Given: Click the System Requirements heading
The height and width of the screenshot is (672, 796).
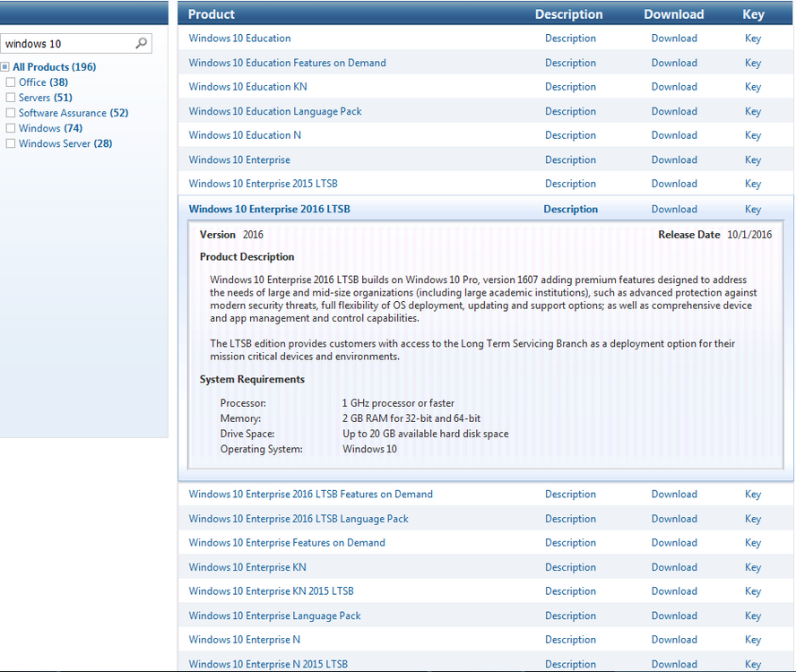Looking at the screenshot, I should click(x=252, y=379).
